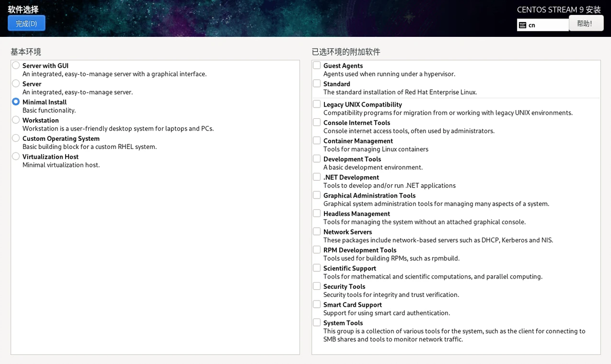This screenshot has height=364, width=611.
Task: Open help with the 帮助! button
Action: click(x=586, y=24)
